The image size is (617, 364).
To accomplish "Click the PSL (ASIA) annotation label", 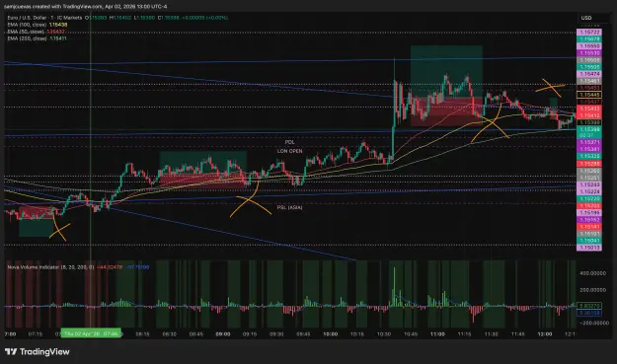I will tap(290, 207).
